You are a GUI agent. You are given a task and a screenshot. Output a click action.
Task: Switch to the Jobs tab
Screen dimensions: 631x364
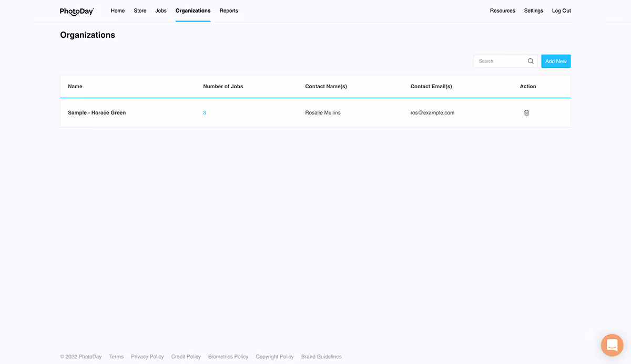pos(161,11)
